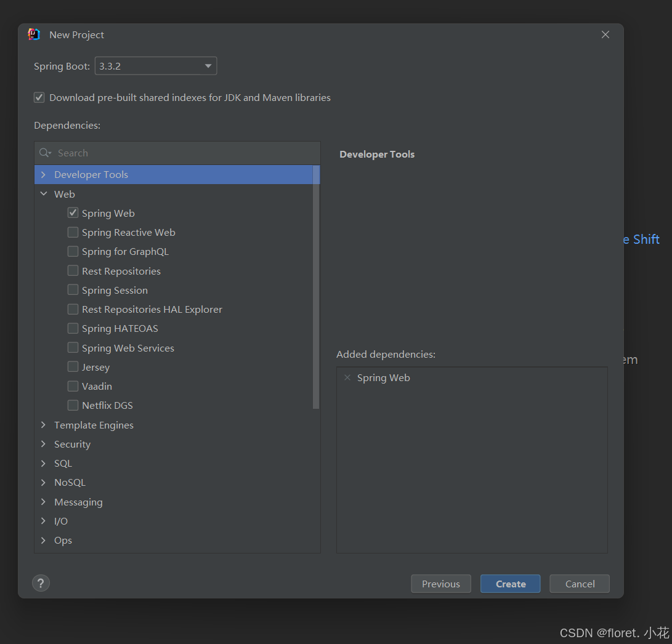Expand the I/O category

[x=43, y=521]
